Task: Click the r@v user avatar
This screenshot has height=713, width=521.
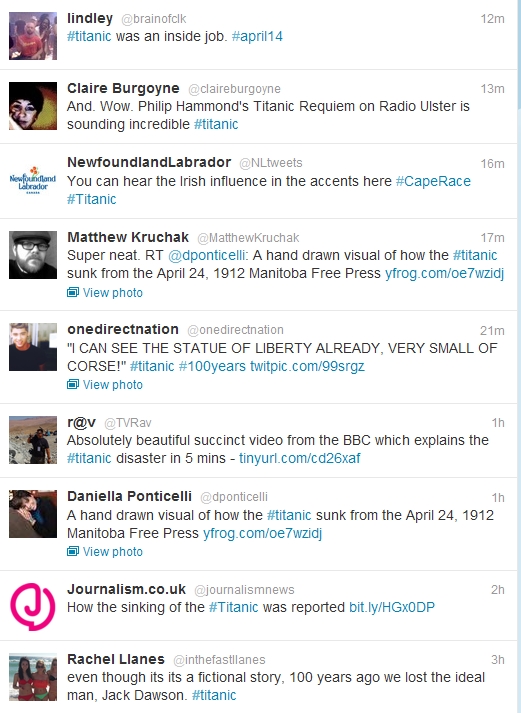Action: click(x=33, y=440)
